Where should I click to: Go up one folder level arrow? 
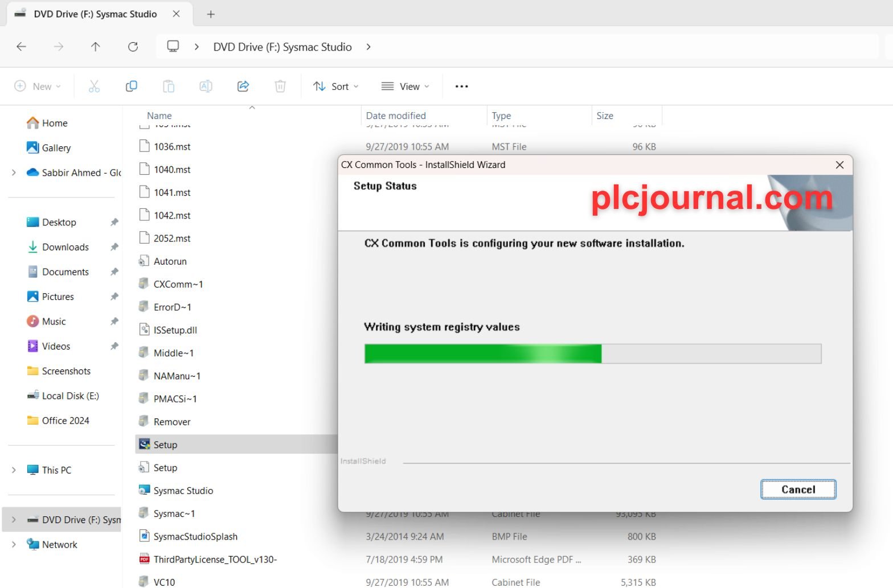click(x=95, y=47)
